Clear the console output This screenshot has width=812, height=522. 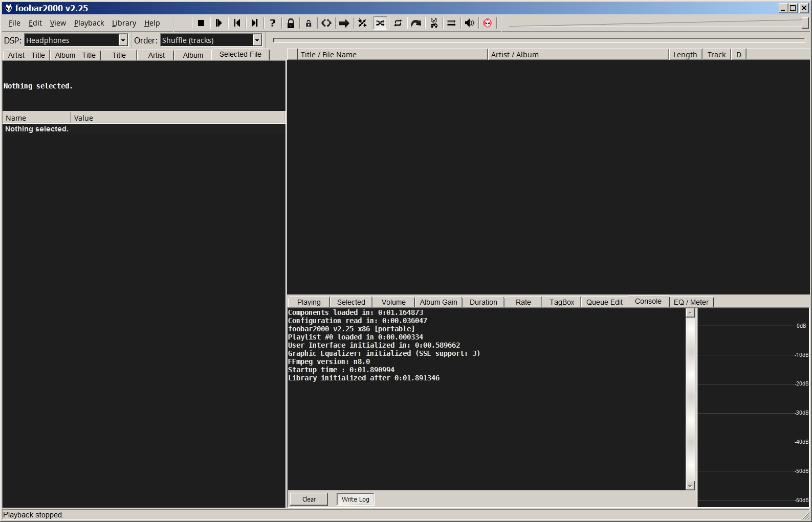click(x=309, y=499)
